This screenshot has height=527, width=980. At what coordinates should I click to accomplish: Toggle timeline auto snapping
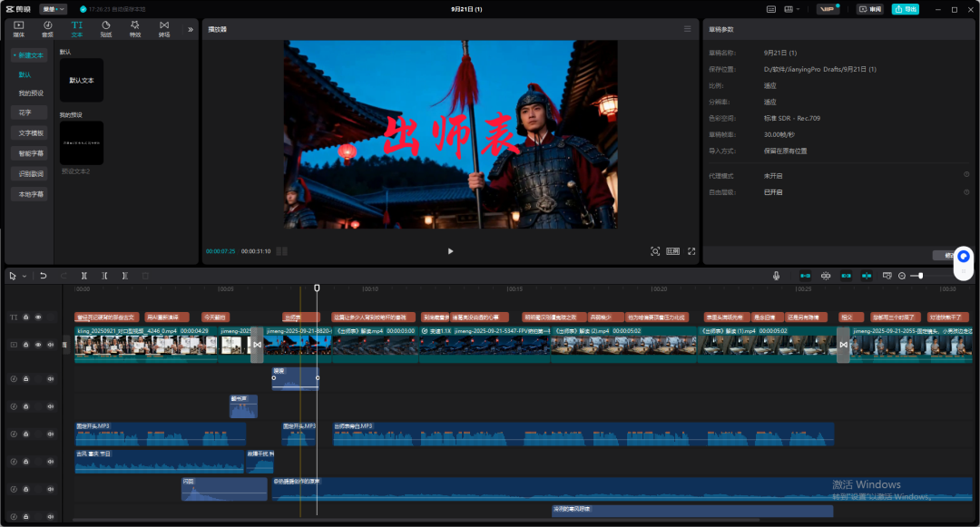pyautogui.click(x=826, y=276)
